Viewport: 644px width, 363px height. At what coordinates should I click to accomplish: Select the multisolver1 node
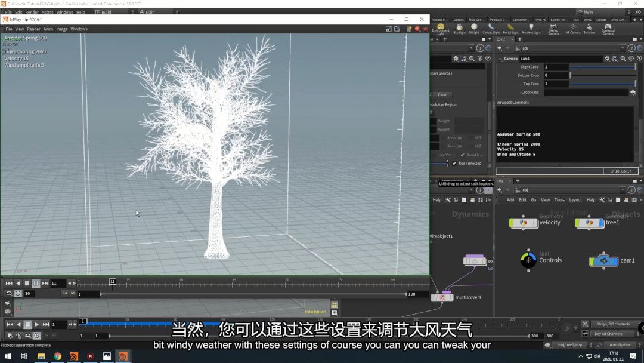[442, 297]
